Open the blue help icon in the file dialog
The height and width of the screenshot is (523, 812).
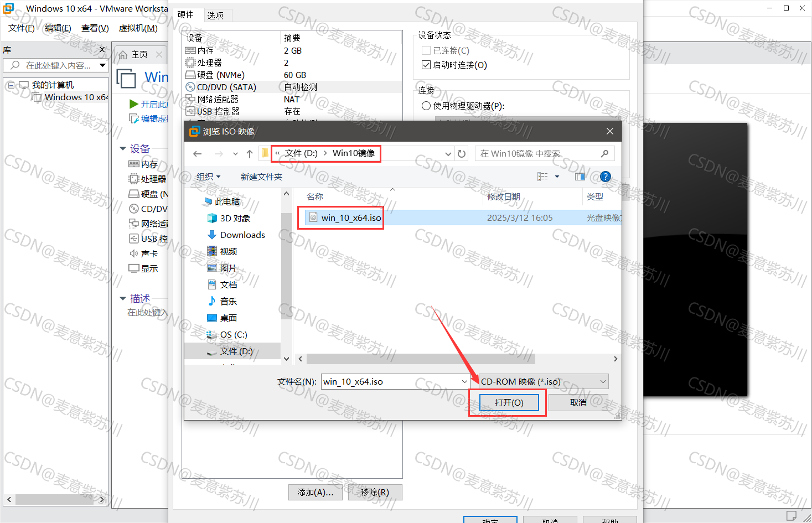[x=606, y=177]
